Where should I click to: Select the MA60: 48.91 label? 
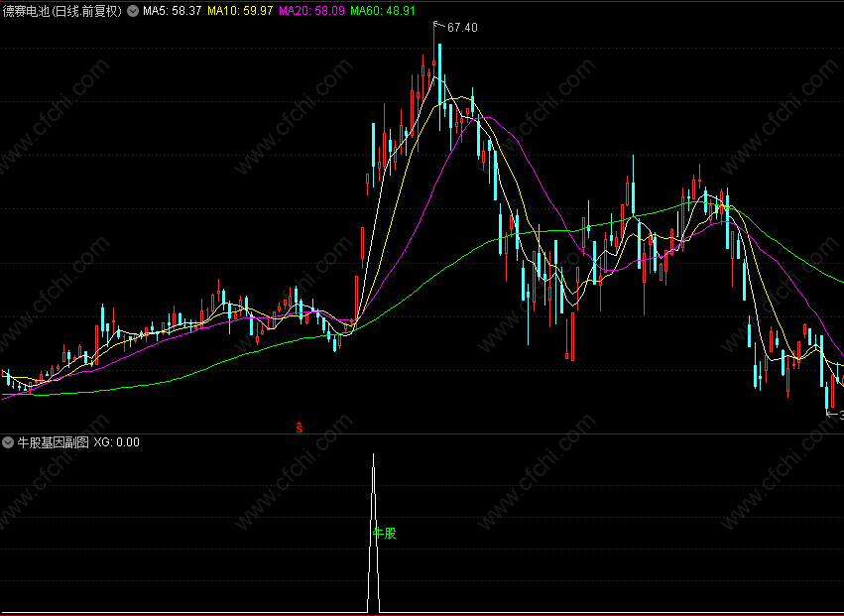(383, 11)
